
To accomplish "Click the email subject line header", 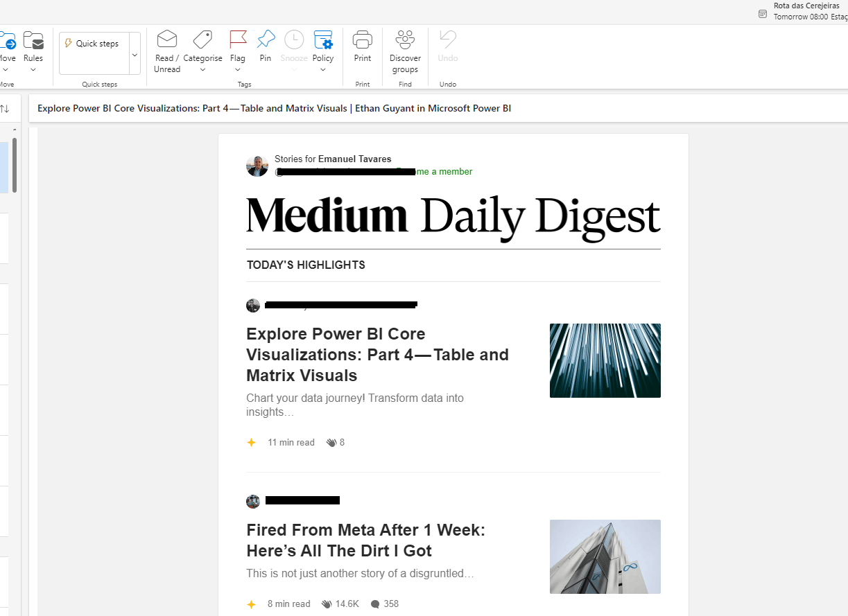I will pyautogui.click(x=275, y=108).
